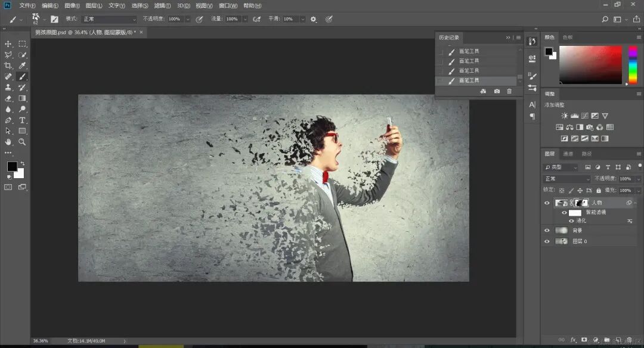Click the smoothing options gear icon
The height and width of the screenshot is (348, 644).
point(314,19)
